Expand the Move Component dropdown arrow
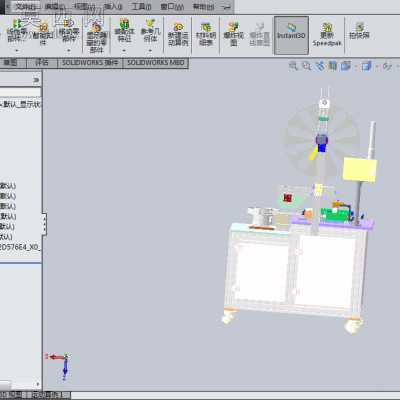This screenshot has width=400, height=400. click(x=69, y=50)
